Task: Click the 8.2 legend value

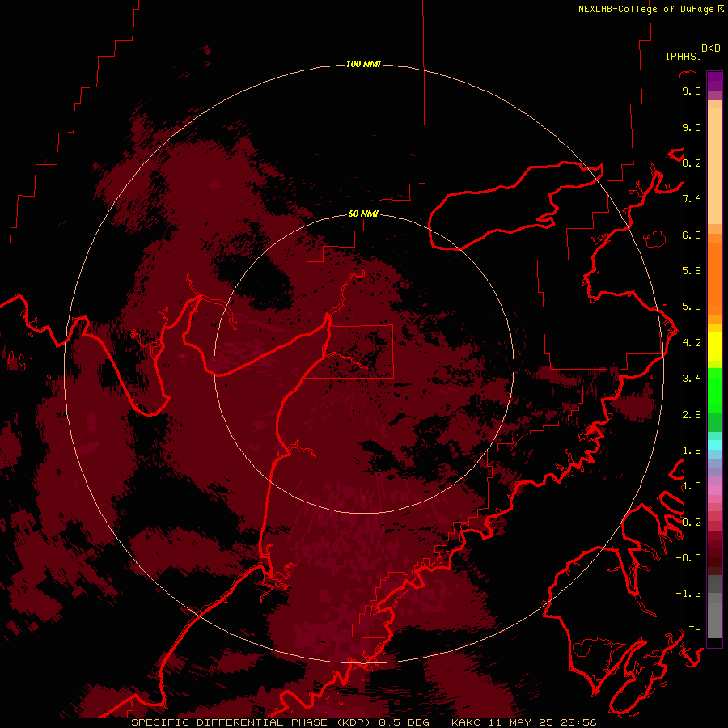Action: 692,163
